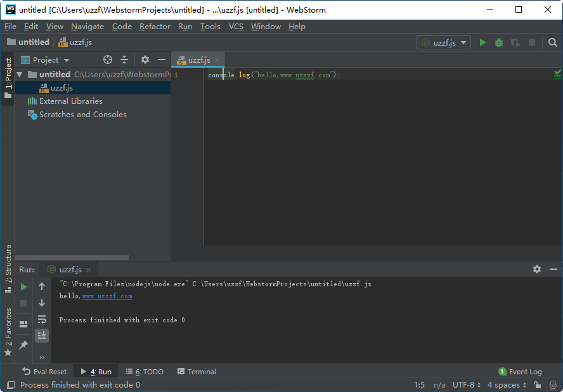Close the uzzf.js editor tab
This screenshot has width=563, height=392.
[x=217, y=60]
